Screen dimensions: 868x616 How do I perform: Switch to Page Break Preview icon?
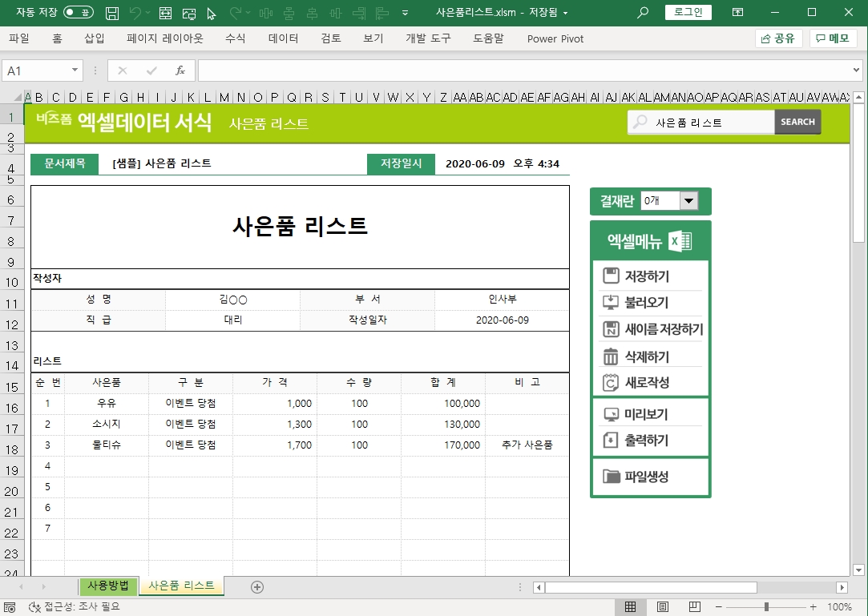click(x=695, y=607)
